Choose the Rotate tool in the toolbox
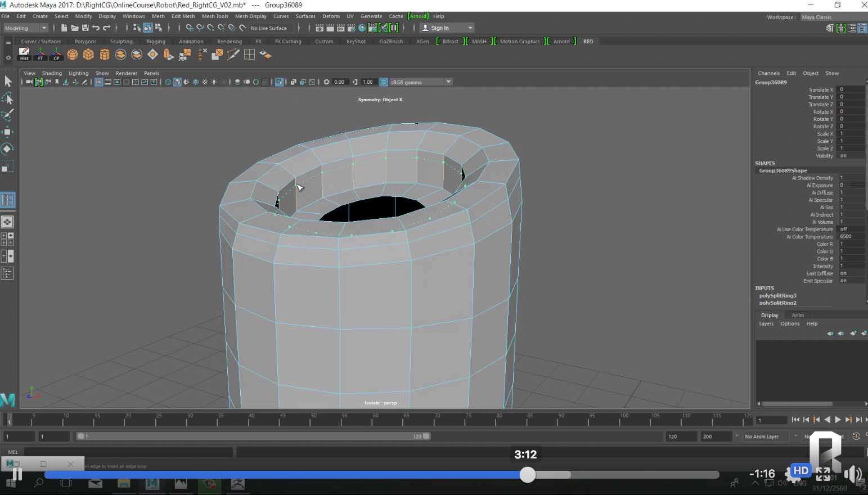Image resolution: width=868 pixels, height=495 pixels. click(x=8, y=149)
